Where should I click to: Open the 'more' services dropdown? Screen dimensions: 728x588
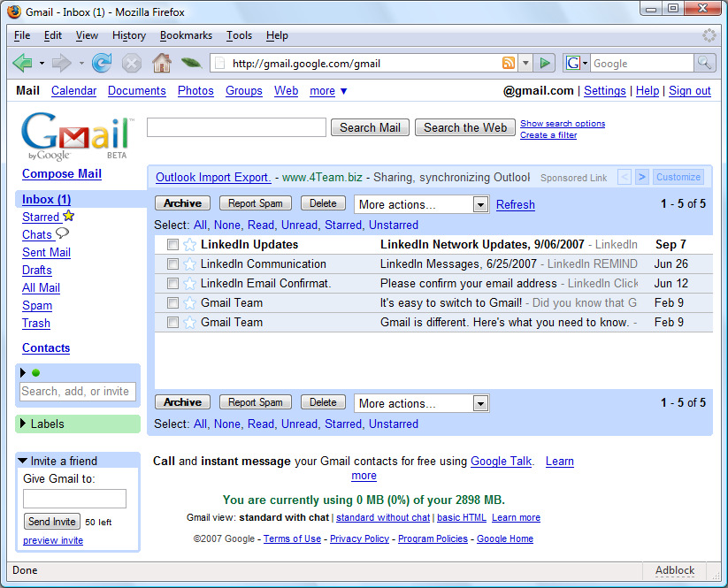click(328, 91)
